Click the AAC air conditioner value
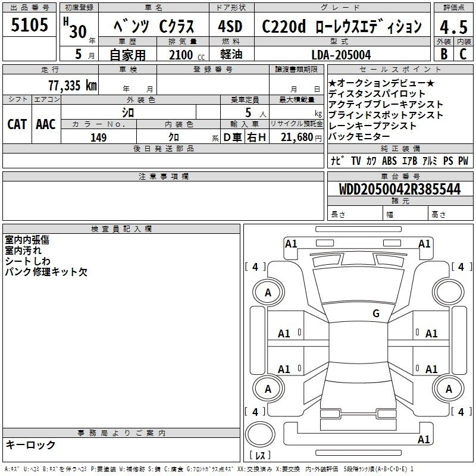Screen dimensions: 476x476 tap(46, 124)
